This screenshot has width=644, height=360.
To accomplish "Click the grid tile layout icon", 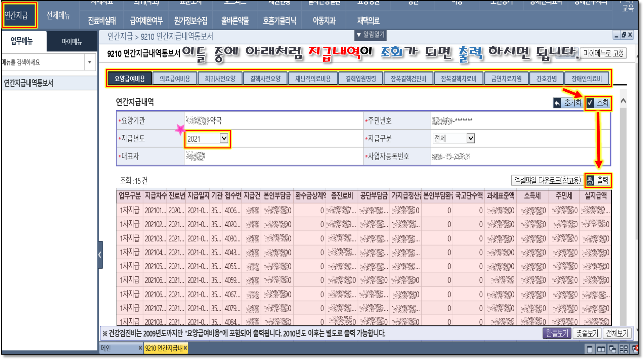I will click(x=624, y=349).
